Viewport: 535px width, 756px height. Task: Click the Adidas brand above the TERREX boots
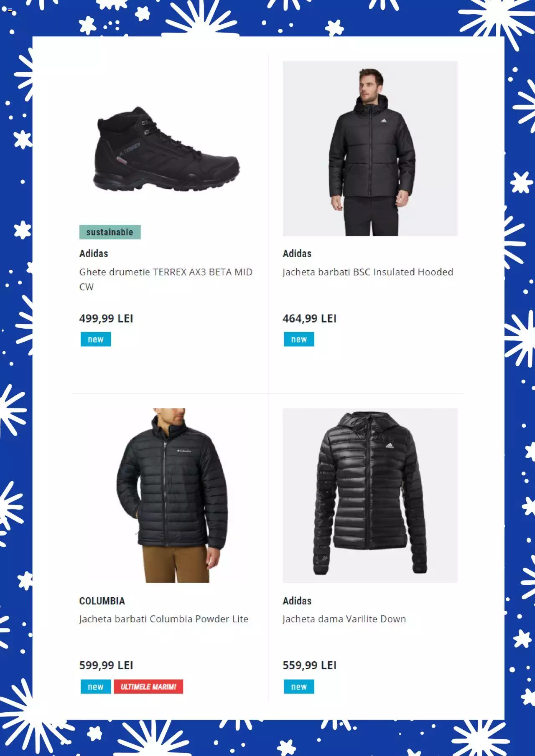click(x=94, y=254)
